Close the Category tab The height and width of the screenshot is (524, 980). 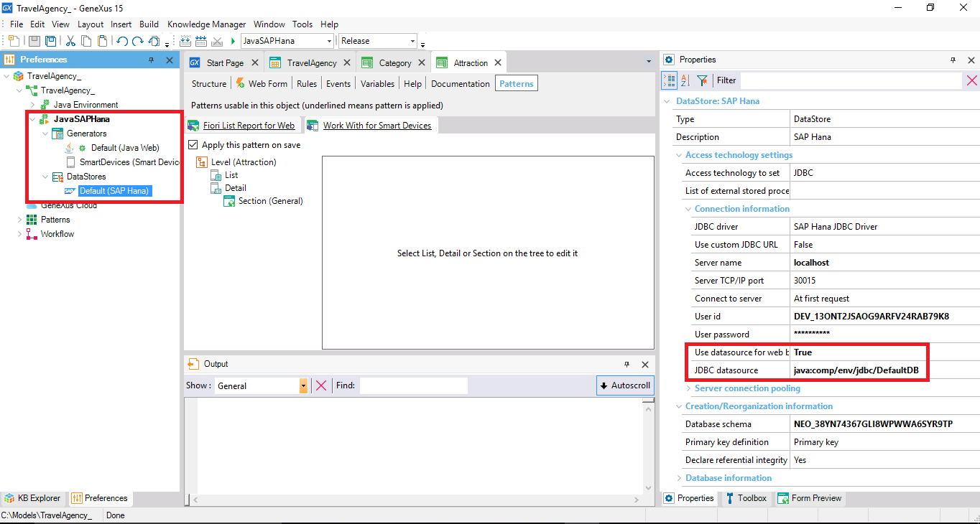click(422, 63)
